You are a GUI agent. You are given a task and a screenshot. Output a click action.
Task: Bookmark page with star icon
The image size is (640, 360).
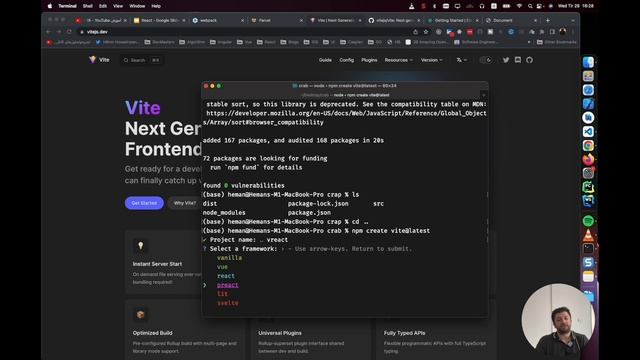pyautogui.click(x=426, y=32)
